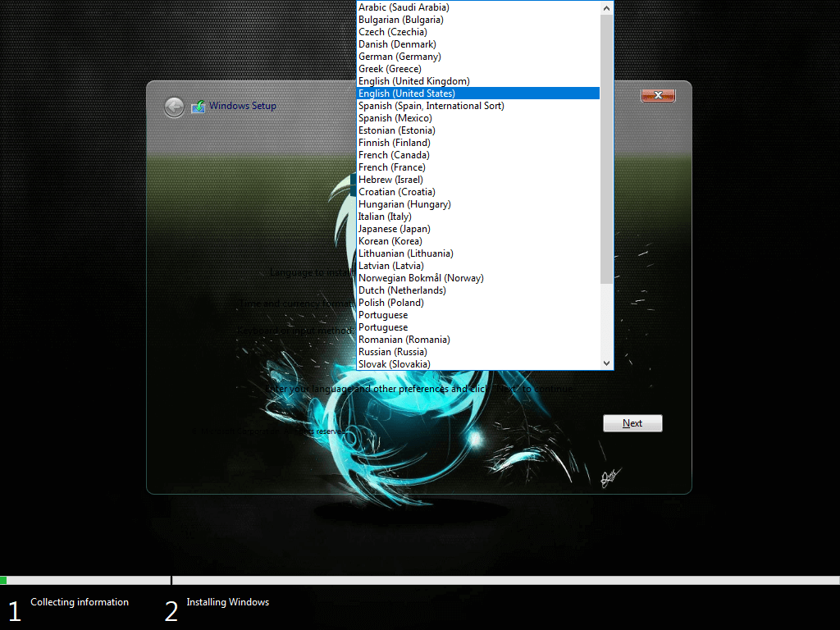Select Romanian (Romania) option
The image size is (840, 630).
tap(478, 340)
